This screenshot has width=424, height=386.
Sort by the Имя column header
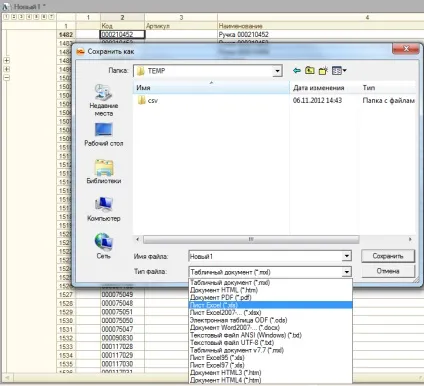click(x=211, y=88)
